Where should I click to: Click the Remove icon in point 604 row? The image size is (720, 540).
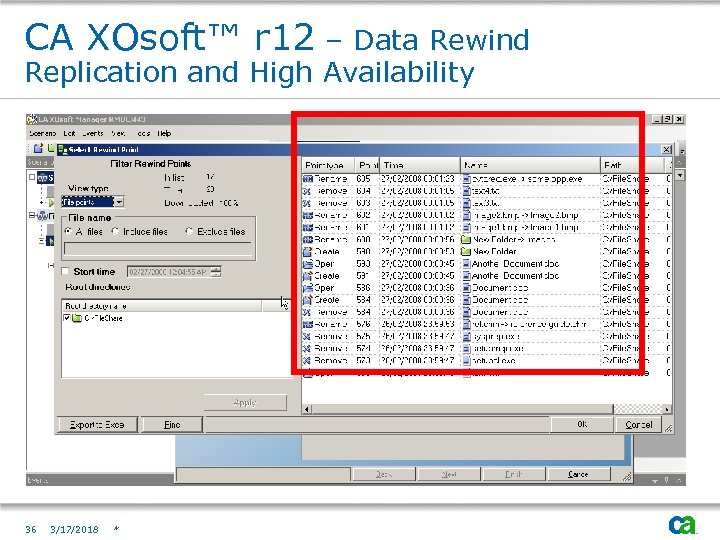[x=307, y=191]
